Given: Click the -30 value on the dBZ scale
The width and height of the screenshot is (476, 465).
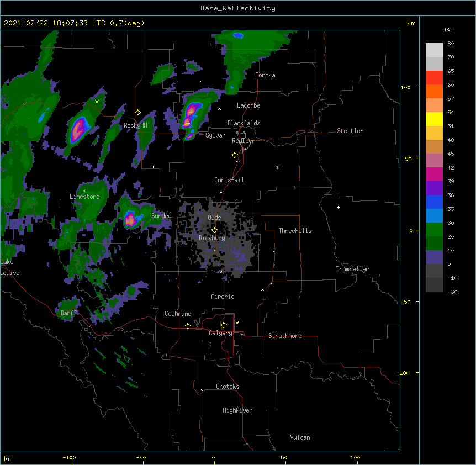Looking at the screenshot, I should [452, 292].
